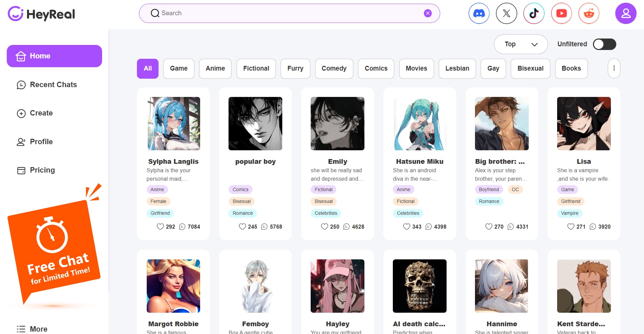The width and height of the screenshot is (644, 334).
Task: Open the Hannime character name link
Action: click(x=502, y=324)
